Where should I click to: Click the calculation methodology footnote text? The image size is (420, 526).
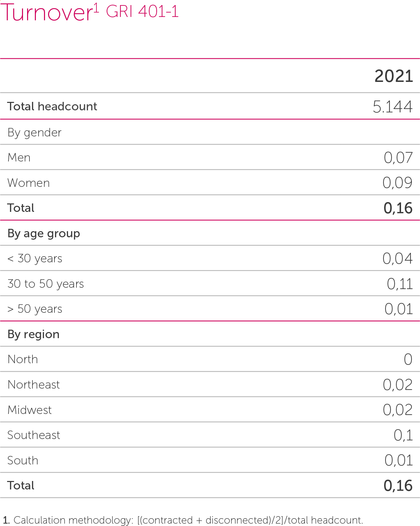tap(183, 520)
